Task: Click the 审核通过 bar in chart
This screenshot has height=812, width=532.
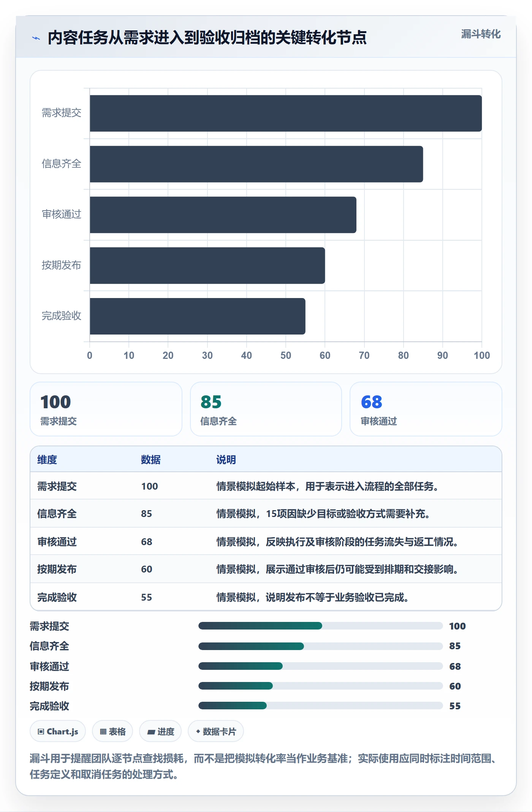Action: (x=223, y=215)
